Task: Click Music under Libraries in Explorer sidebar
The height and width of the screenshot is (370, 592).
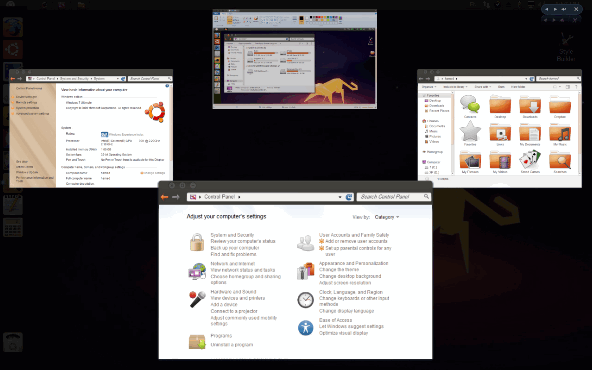Action: (433, 131)
